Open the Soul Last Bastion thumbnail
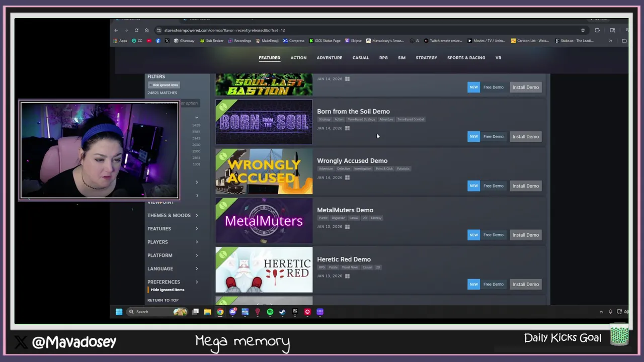The height and width of the screenshot is (362, 644). pyautogui.click(x=264, y=85)
